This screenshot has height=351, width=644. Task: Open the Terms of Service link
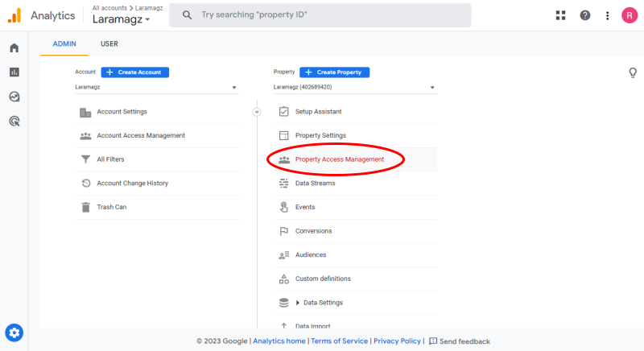tap(339, 341)
